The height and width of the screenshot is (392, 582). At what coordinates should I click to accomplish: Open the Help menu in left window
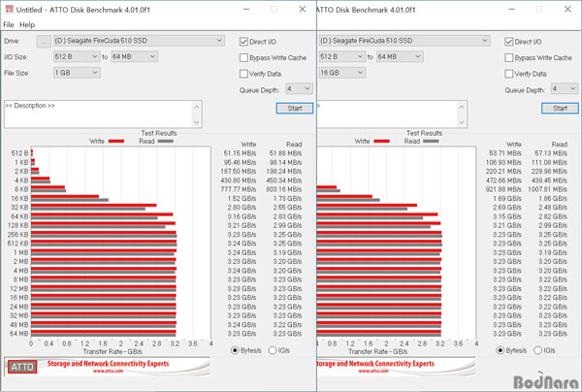(x=27, y=25)
